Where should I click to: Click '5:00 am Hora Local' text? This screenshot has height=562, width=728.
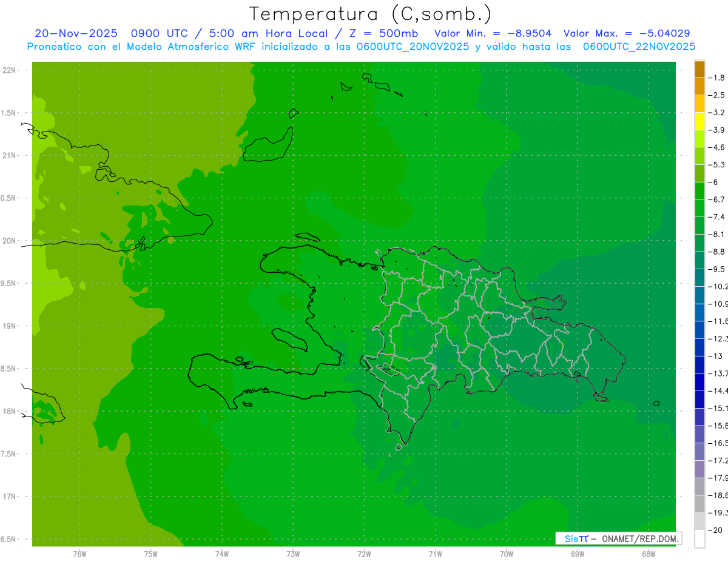(x=267, y=33)
